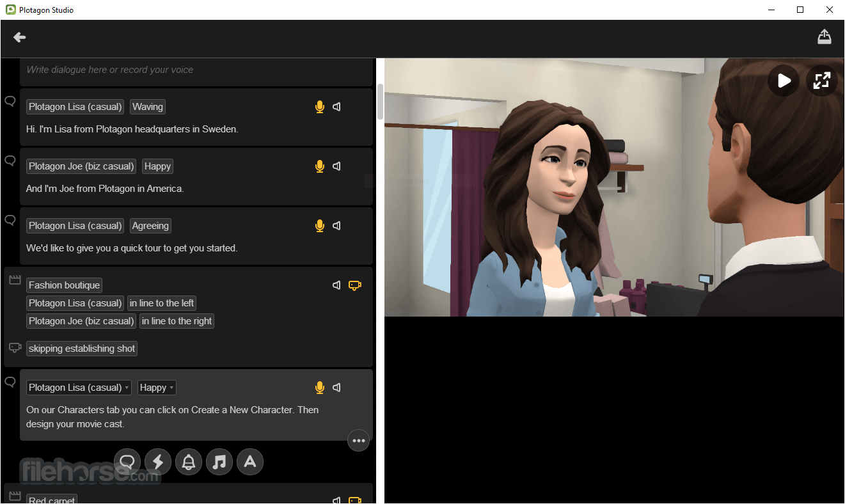Expand the preview to fullscreen
The height and width of the screenshot is (504, 845).
click(x=821, y=81)
